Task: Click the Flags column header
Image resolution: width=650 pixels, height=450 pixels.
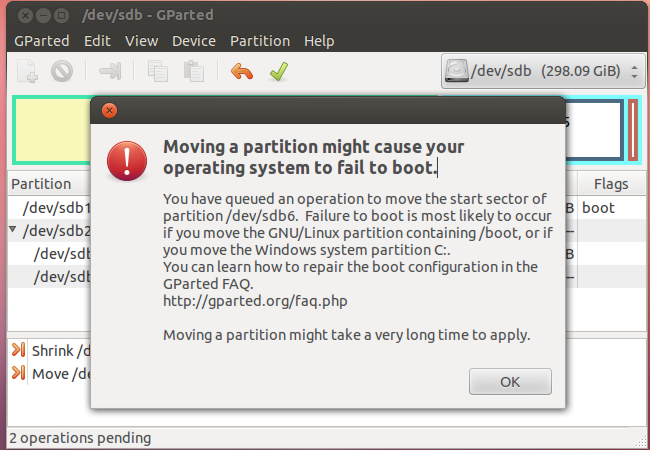Action: point(611,184)
